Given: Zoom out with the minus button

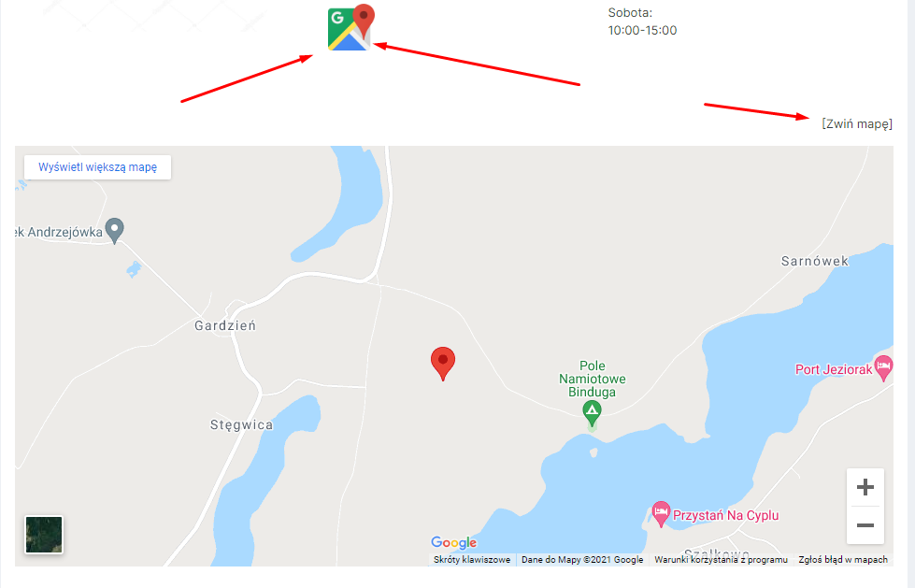Looking at the screenshot, I should tap(865, 525).
